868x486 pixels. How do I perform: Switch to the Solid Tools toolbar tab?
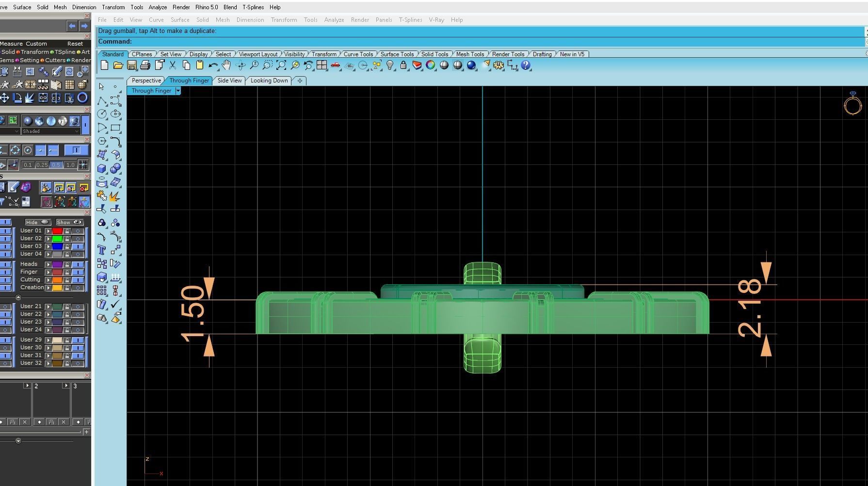coord(434,54)
